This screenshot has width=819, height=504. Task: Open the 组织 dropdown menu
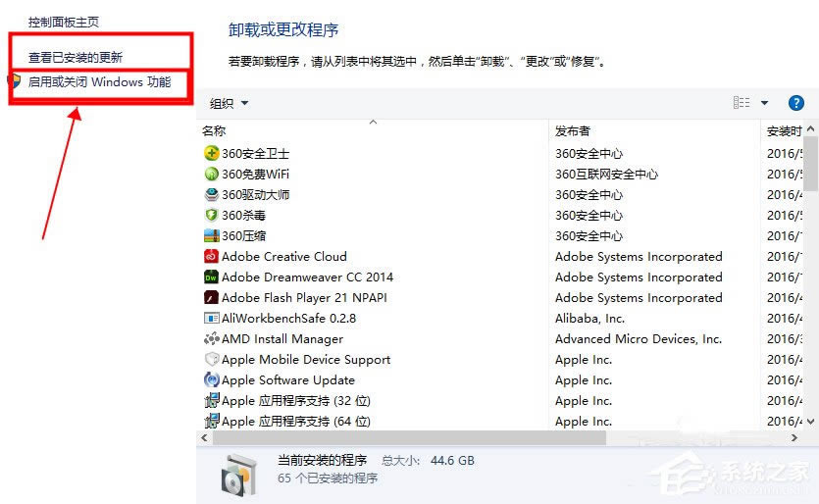pyautogui.click(x=229, y=103)
